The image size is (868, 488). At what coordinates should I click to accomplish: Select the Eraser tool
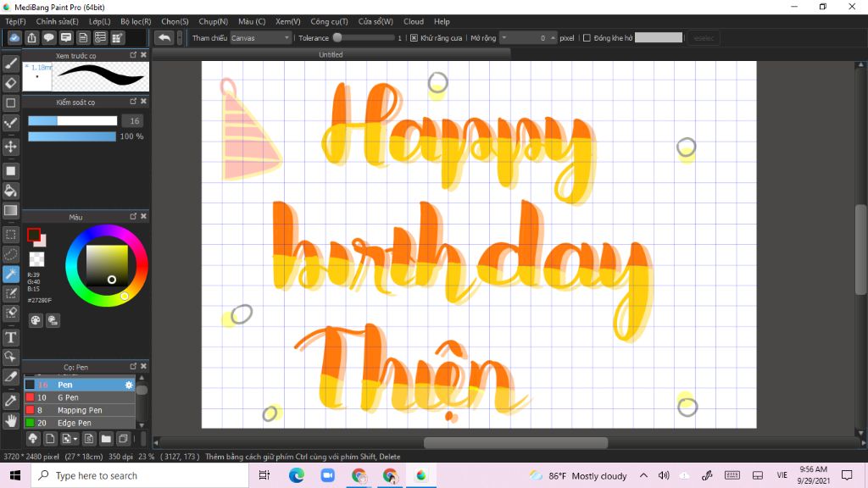click(x=10, y=83)
